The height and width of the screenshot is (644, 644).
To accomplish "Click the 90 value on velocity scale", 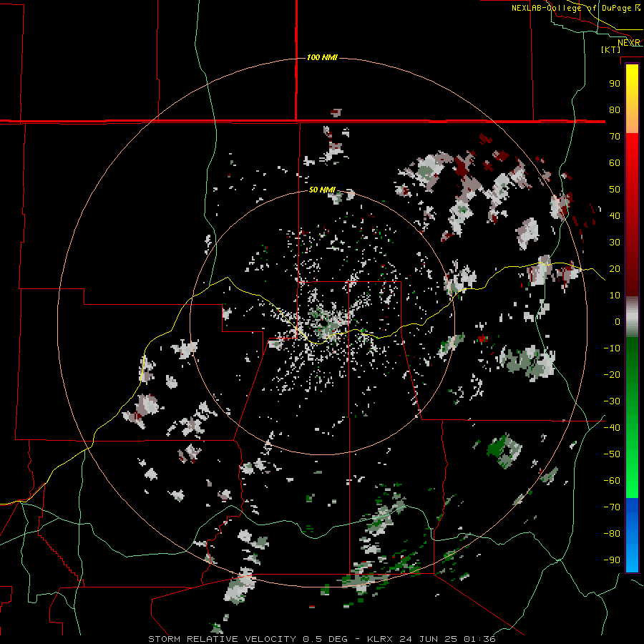I will coord(615,84).
